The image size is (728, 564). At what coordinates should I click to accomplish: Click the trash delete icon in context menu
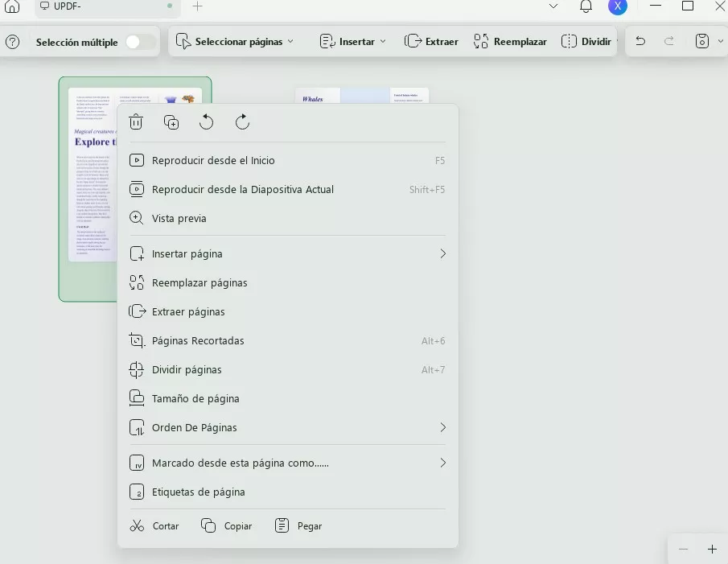point(136,122)
